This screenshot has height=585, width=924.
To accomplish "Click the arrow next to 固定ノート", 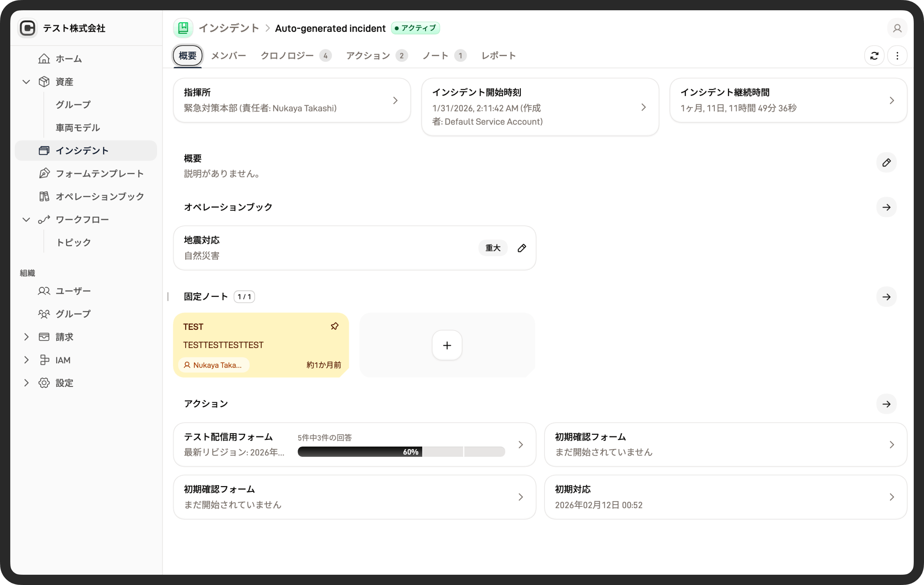I will coord(886,297).
